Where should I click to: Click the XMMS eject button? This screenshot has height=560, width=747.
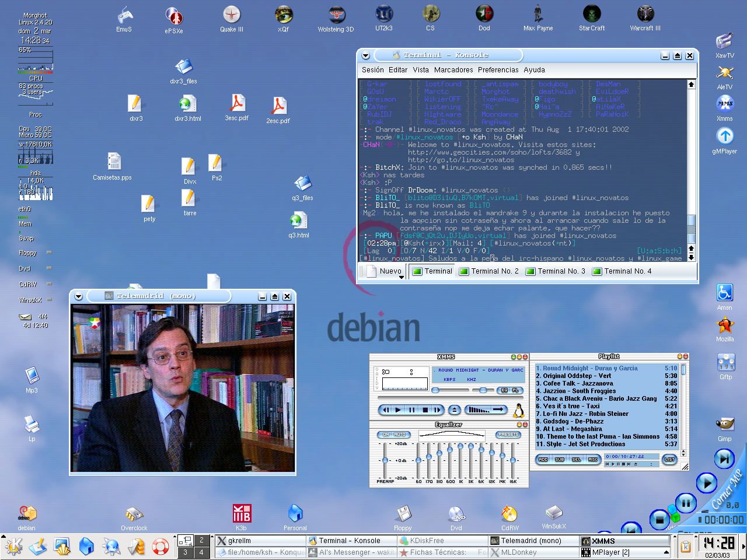455,410
